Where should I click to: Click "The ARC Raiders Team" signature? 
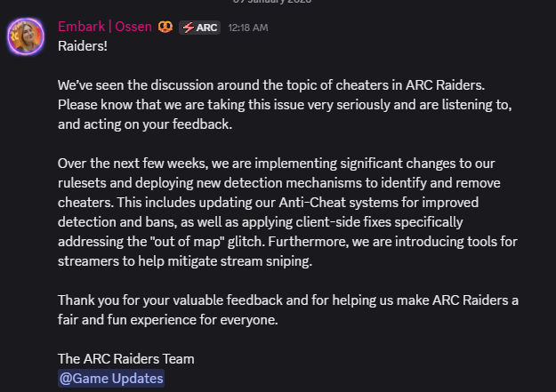tap(126, 359)
